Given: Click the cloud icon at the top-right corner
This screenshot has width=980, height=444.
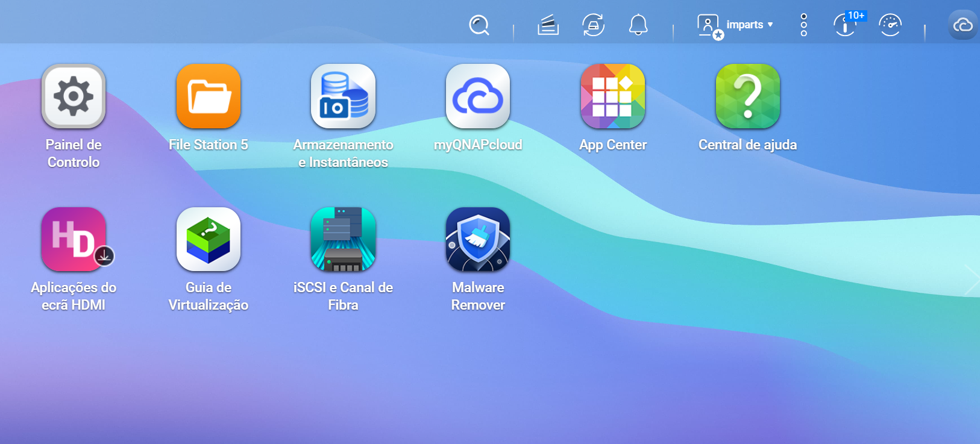Looking at the screenshot, I should (963, 25).
